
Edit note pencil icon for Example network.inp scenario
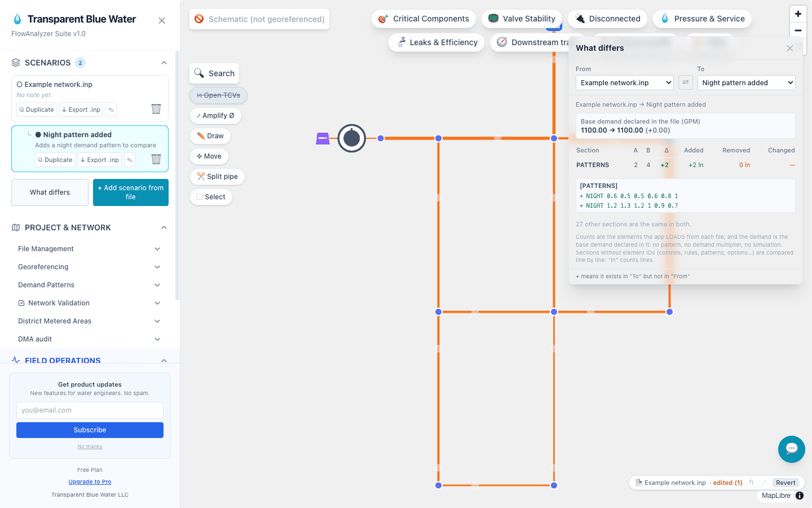pyautogui.click(x=111, y=110)
